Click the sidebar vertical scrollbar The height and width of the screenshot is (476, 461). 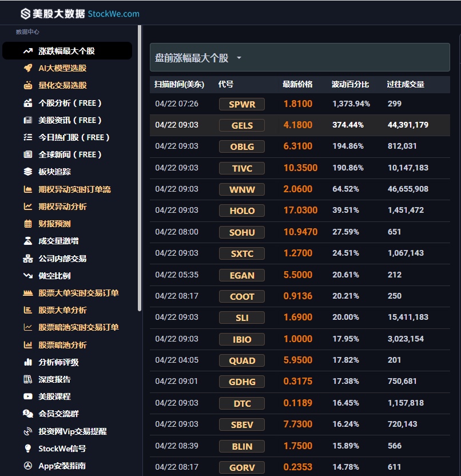[x=140, y=168]
